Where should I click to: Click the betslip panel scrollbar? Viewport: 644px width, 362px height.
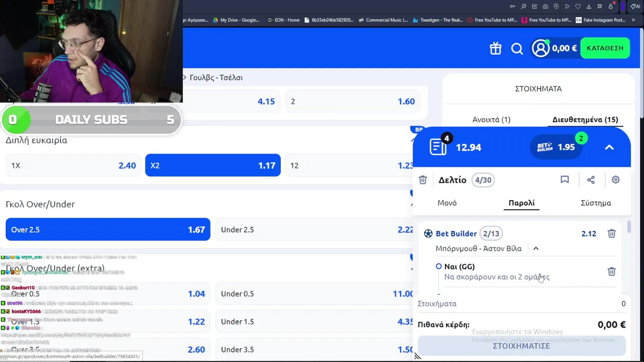click(x=628, y=226)
